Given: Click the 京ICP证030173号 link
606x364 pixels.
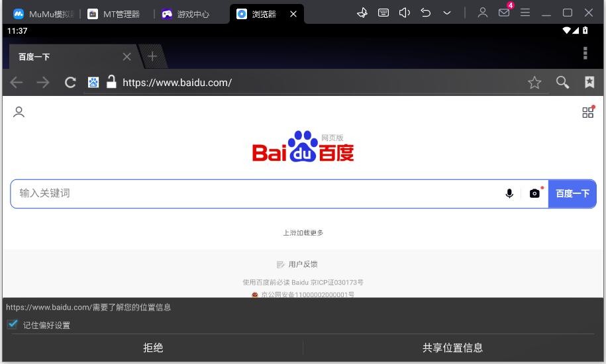Looking at the screenshot, I should click(x=336, y=282).
